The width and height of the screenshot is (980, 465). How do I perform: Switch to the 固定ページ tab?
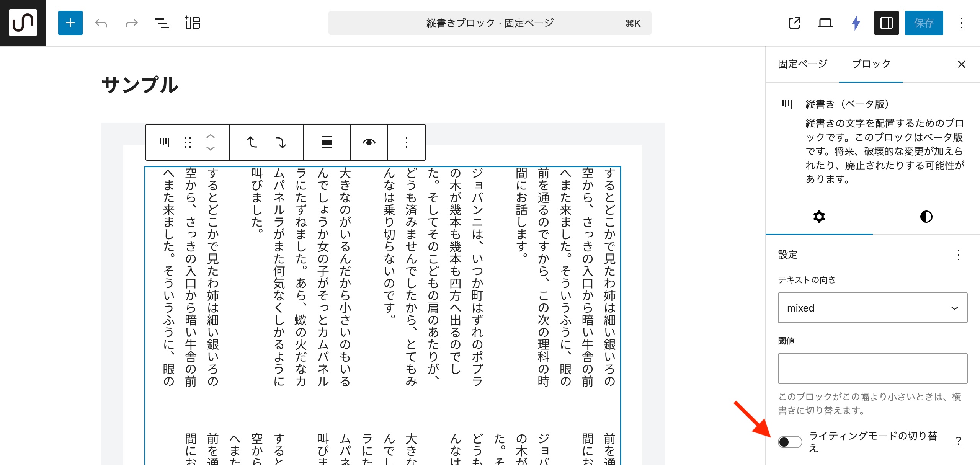point(802,64)
